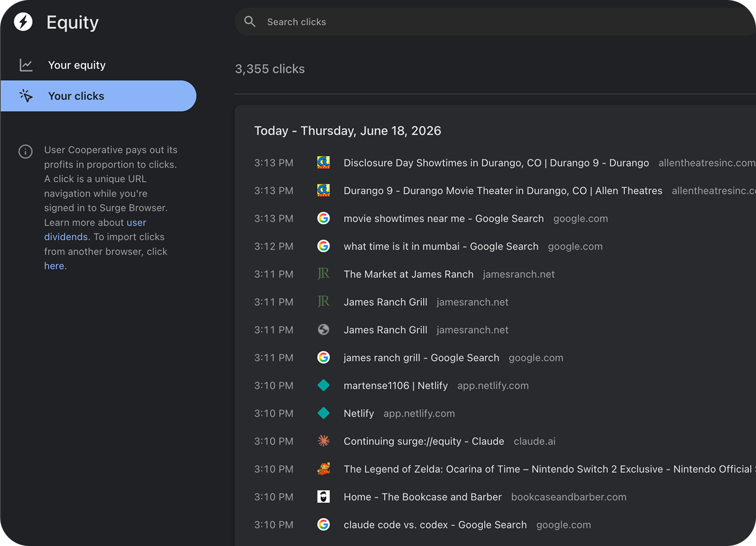Click Netlify favicon for martense1106 entry
Image resolution: width=756 pixels, height=546 pixels.
coord(324,385)
